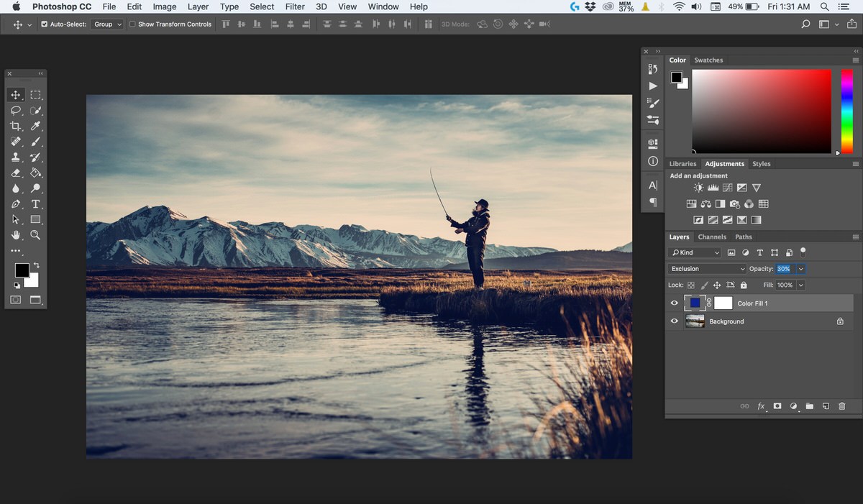Open the Adjustments panel flyout menu
Image resolution: width=863 pixels, height=504 pixels.
pyautogui.click(x=855, y=164)
